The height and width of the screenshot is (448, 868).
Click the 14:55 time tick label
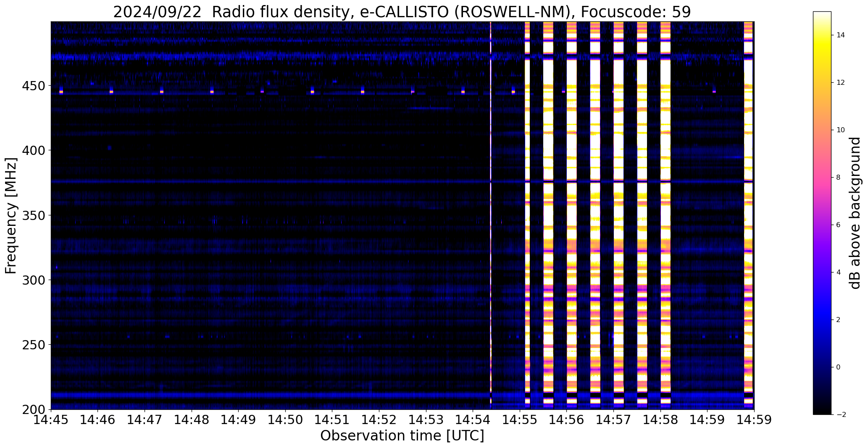(x=520, y=420)
